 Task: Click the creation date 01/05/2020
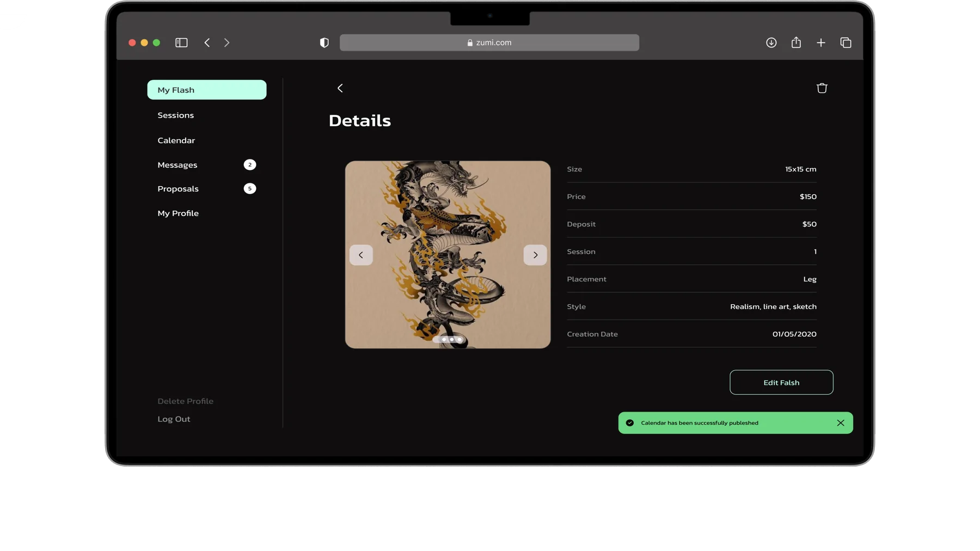click(x=794, y=334)
